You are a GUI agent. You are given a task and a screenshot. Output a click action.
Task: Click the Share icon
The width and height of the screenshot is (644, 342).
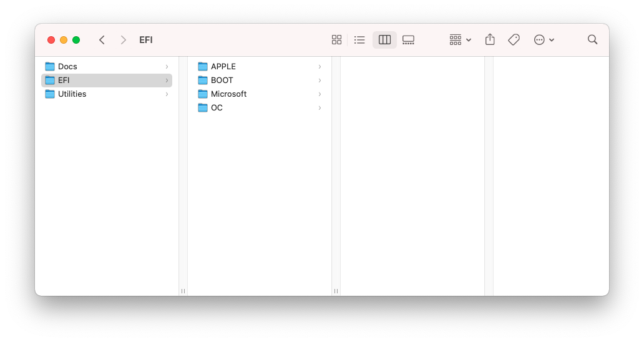point(490,39)
